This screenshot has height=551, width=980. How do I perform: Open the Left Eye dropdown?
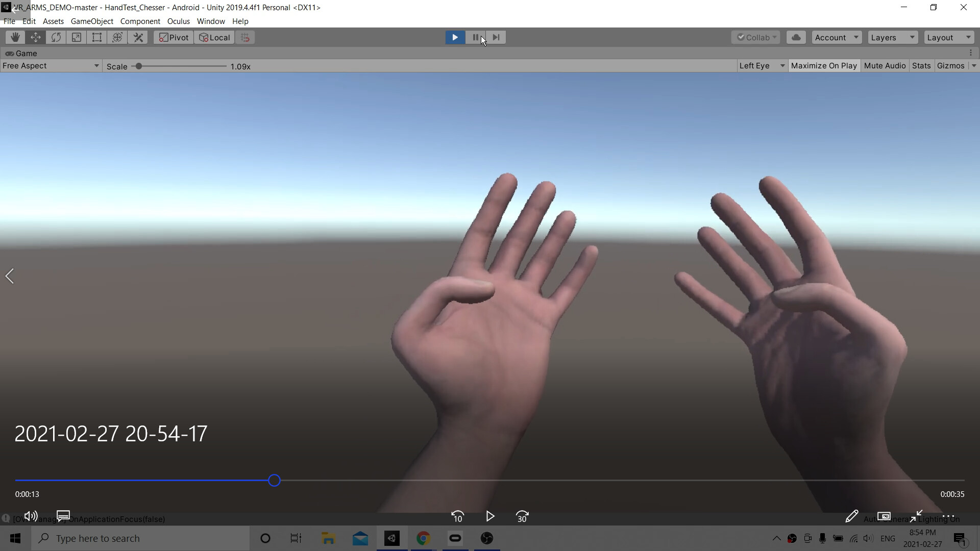point(762,66)
